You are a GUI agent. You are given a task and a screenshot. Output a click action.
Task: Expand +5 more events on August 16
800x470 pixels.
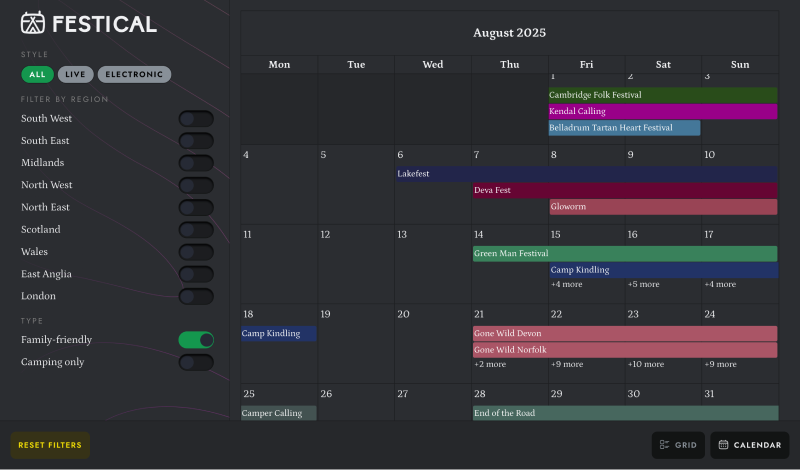(x=643, y=284)
